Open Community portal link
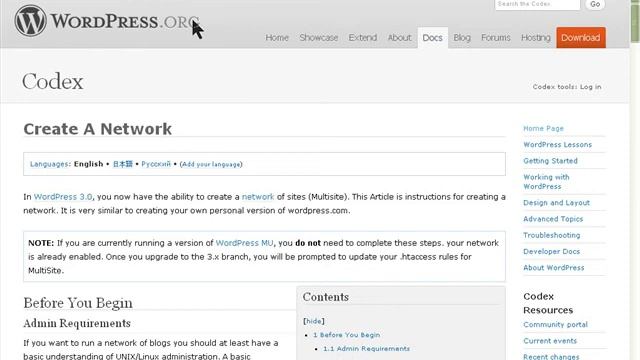 tap(555, 324)
